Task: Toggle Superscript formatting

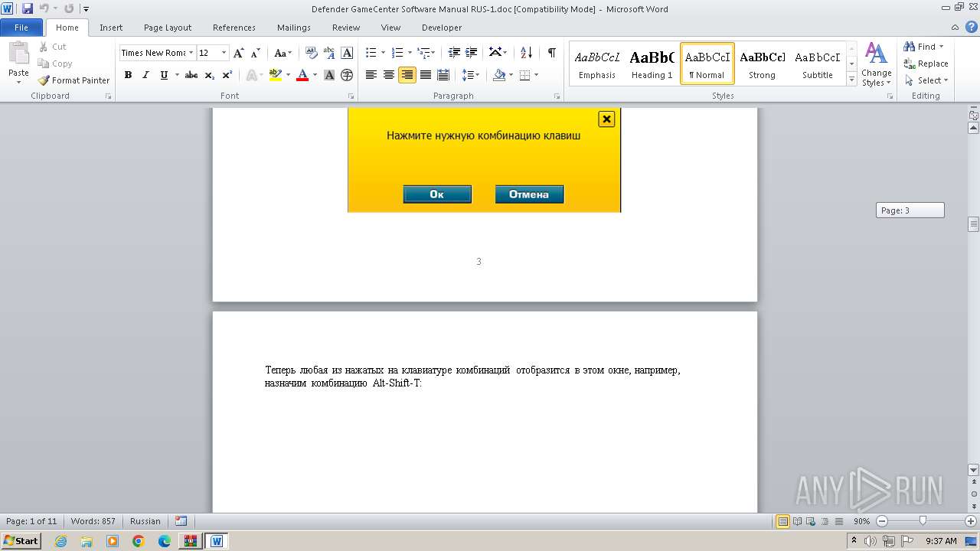Action: coord(227,75)
